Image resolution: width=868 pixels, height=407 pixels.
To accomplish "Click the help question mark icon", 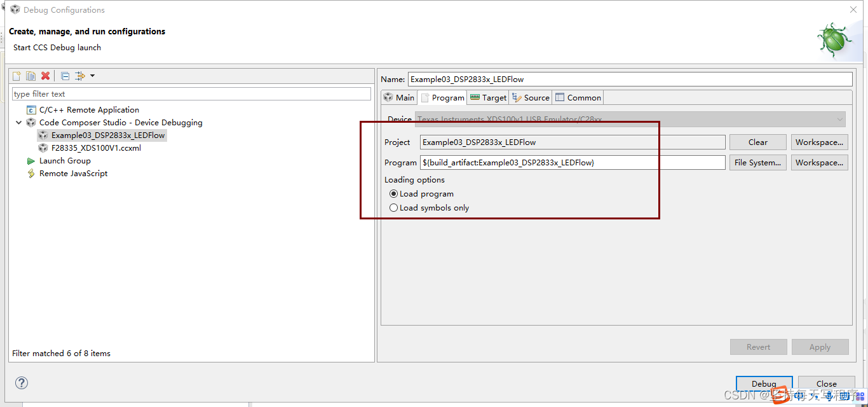I will 21,383.
